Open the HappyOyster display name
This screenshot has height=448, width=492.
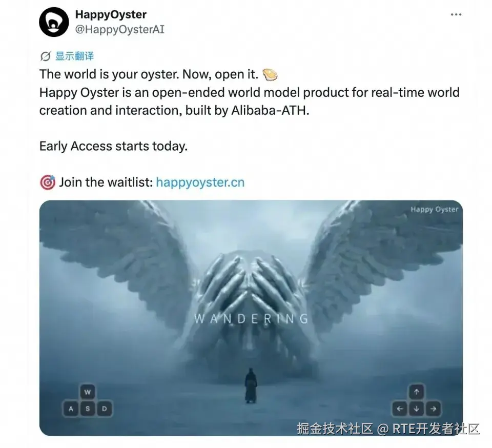point(111,14)
